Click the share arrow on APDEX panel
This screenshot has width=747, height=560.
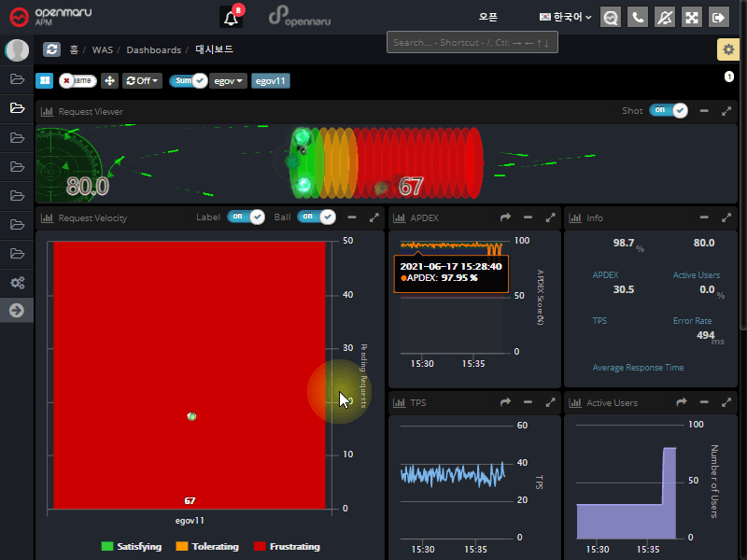click(506, 217)
